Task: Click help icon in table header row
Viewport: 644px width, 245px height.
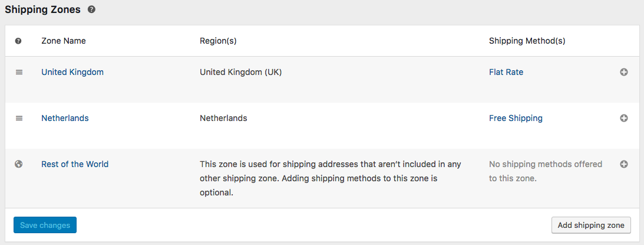Action: coord(18,41)
